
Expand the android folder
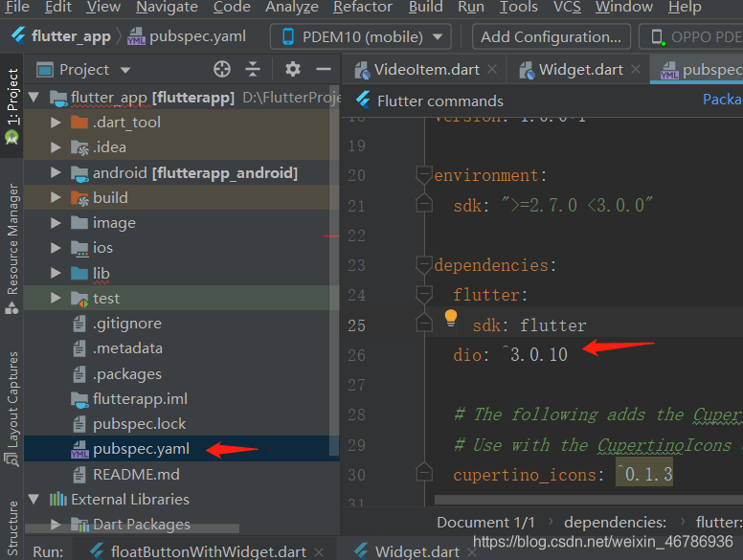click(x=56, y=172)
